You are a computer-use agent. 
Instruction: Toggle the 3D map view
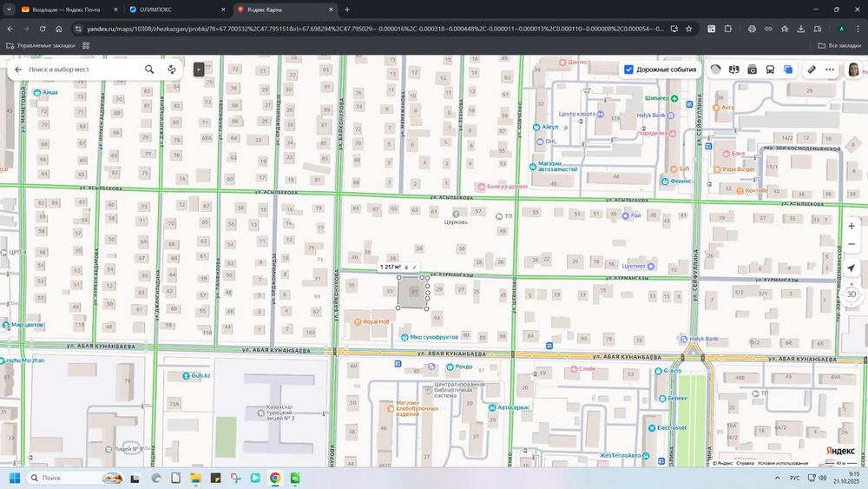852,294
